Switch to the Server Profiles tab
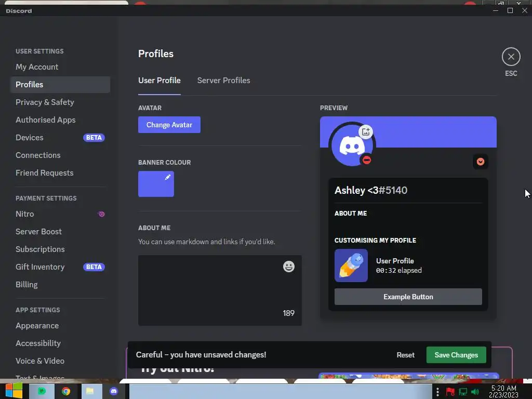Image resolution: width=532 pixels, height=399 pixels. (223, 81)
